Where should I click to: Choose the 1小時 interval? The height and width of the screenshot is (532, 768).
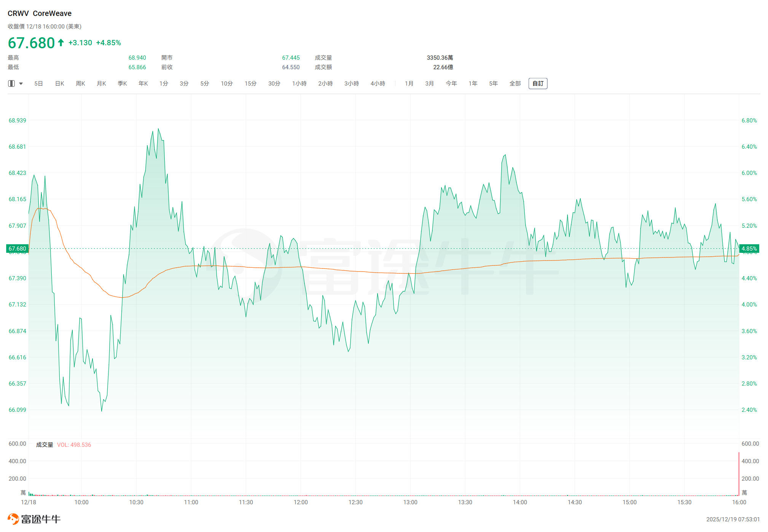pos(299,83)
